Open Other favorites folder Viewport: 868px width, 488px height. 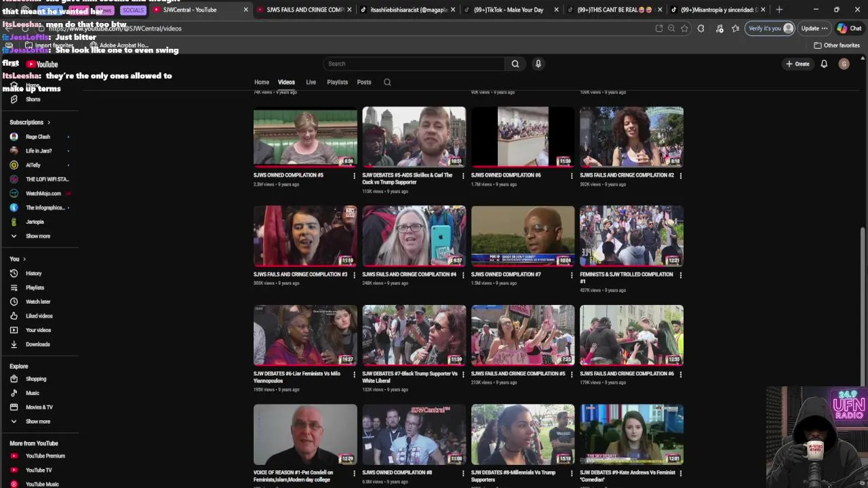click(837, 45)
